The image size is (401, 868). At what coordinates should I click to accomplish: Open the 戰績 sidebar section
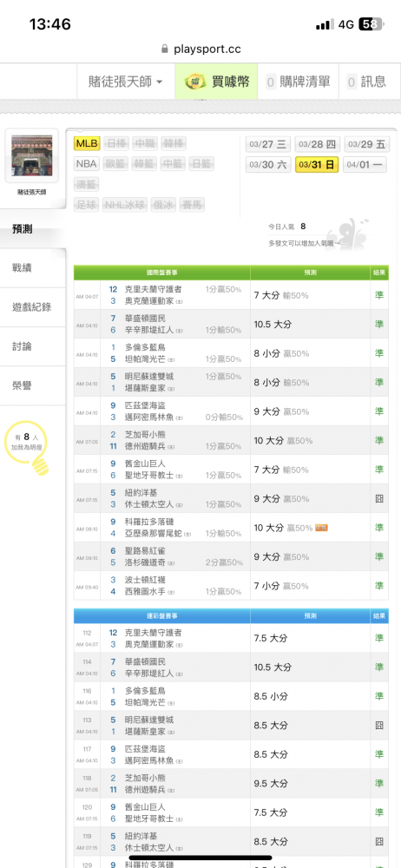click(33, 268)
